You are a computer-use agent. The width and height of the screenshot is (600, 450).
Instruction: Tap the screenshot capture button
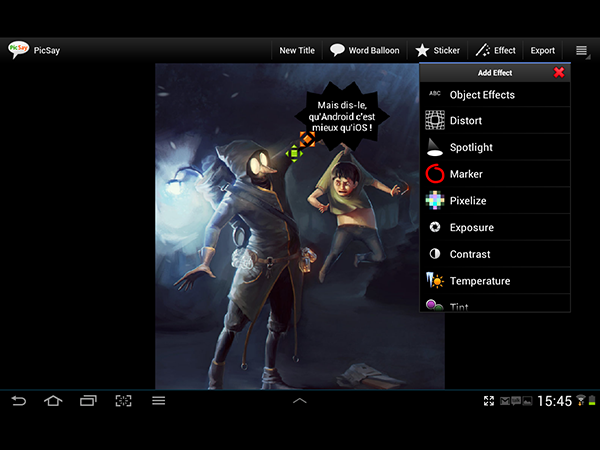coord(123,401)
